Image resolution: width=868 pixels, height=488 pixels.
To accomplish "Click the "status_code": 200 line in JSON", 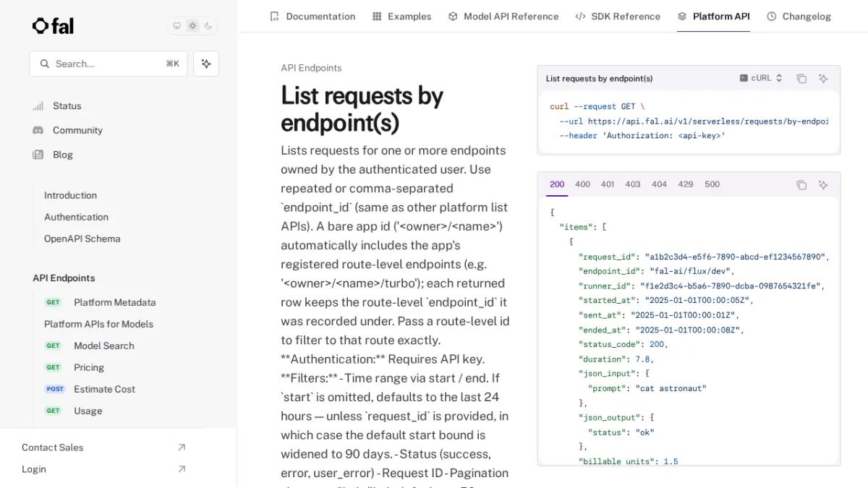I will (623, 344).
